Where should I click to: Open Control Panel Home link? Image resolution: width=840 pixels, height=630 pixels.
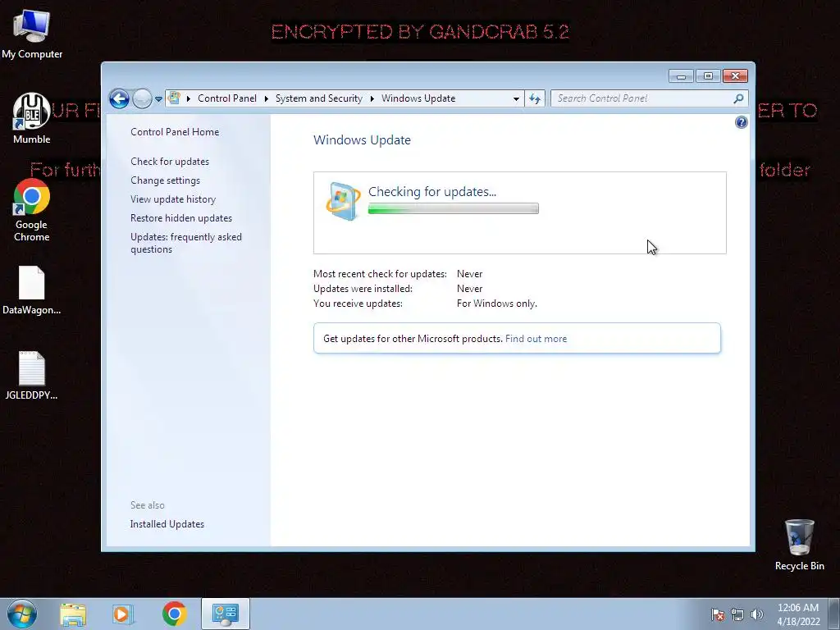[x=175, y=132]
